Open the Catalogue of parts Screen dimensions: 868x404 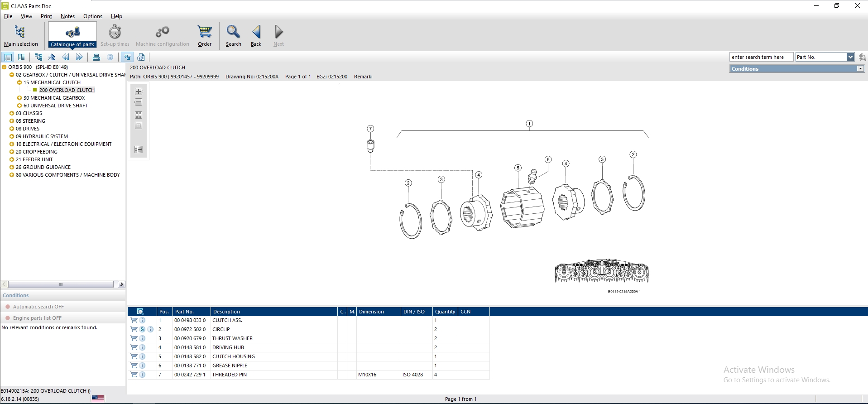72,35
